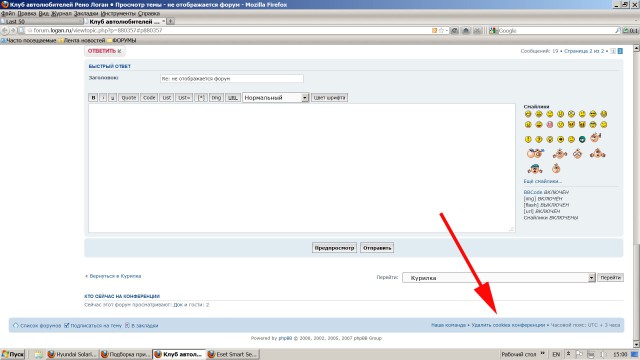Click the Заголовок subject input field

[231, 78]
